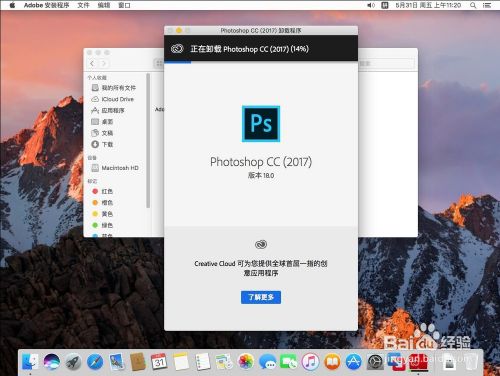Select the 绿色 green tag in Finder
Viewport: 500px width, 376px height.
(x=103, y=225)
